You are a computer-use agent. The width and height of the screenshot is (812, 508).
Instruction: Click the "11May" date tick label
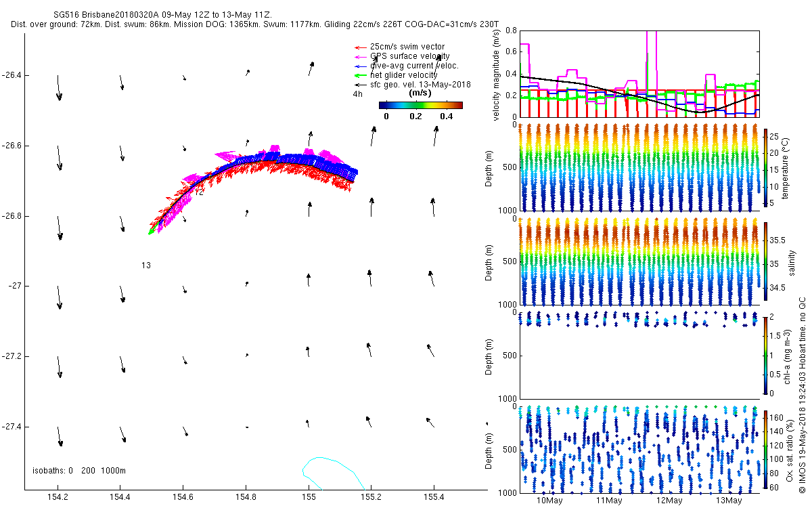[609, 501]
